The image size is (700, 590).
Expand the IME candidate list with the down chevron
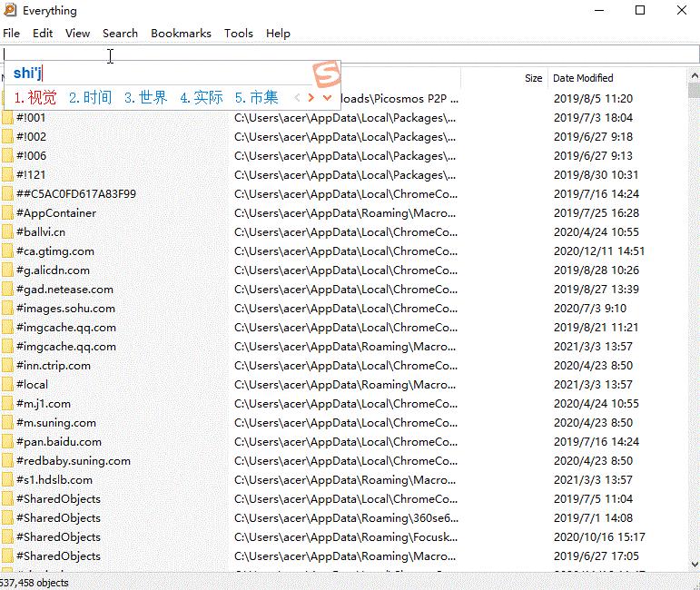point(328,97)
